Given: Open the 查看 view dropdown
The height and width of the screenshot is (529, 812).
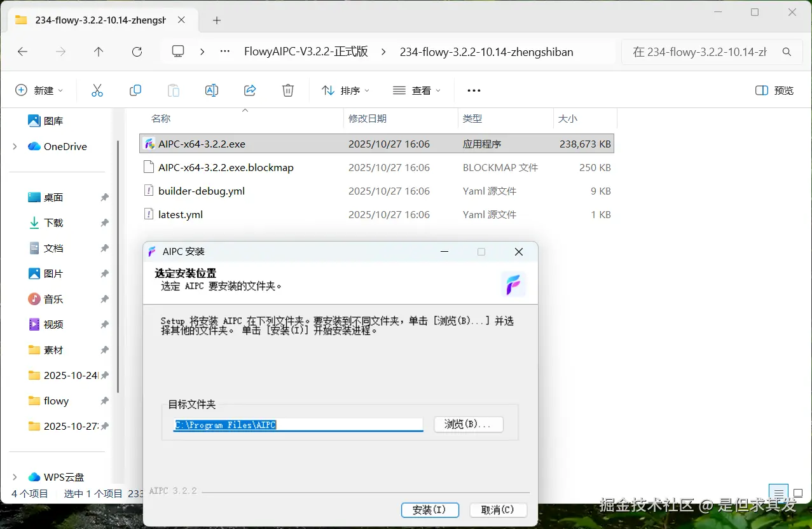Looking at the screenshot, I should point(416,90).
